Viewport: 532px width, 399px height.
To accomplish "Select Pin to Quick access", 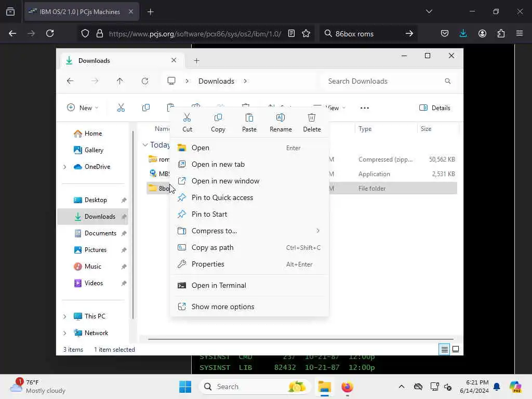I will click(x=249, y=198).
